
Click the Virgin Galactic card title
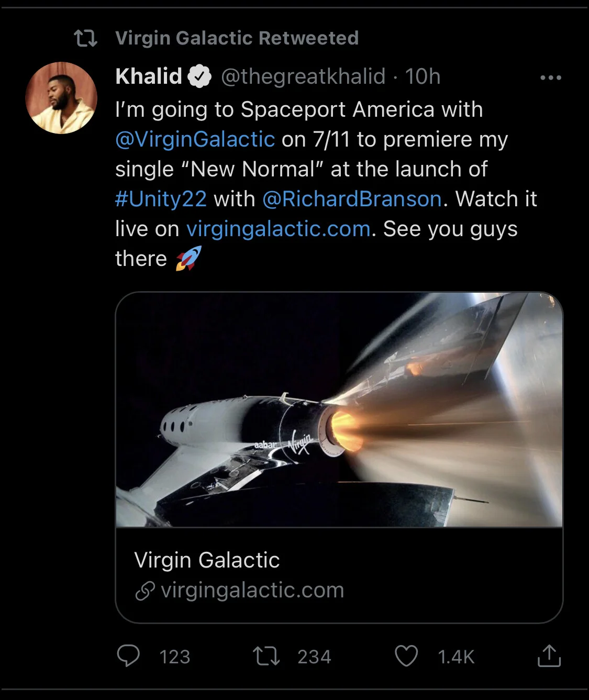click(x=207, y=560)
